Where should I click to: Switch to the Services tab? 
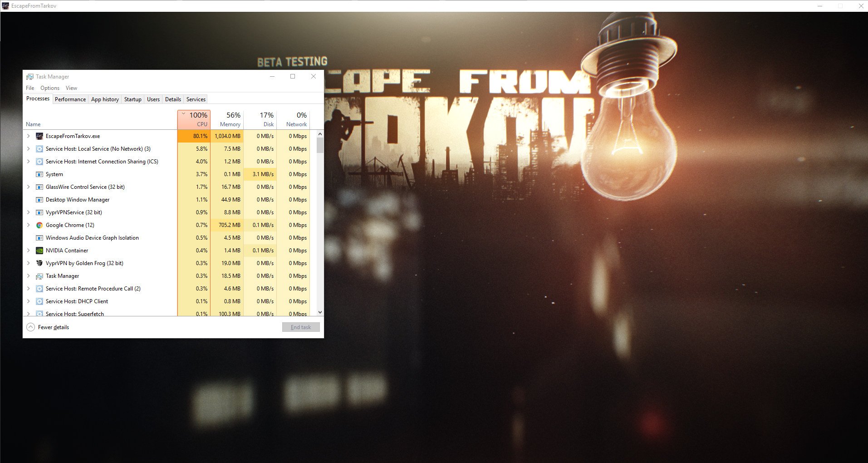(196, 99)
